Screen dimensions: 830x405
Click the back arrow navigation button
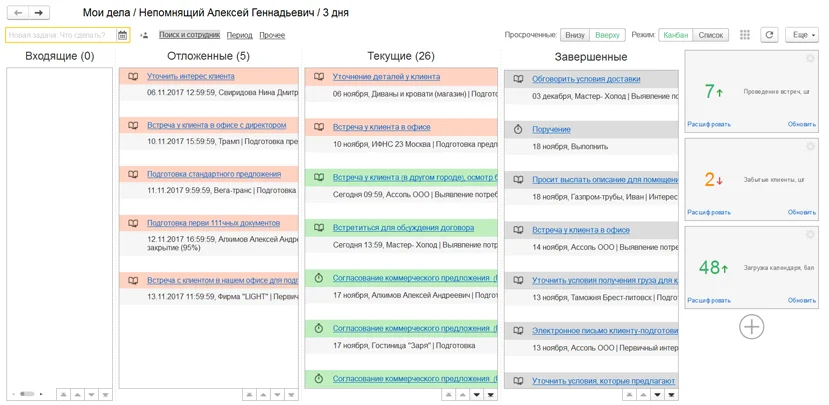pyautogui.click(x=18, y=13)
